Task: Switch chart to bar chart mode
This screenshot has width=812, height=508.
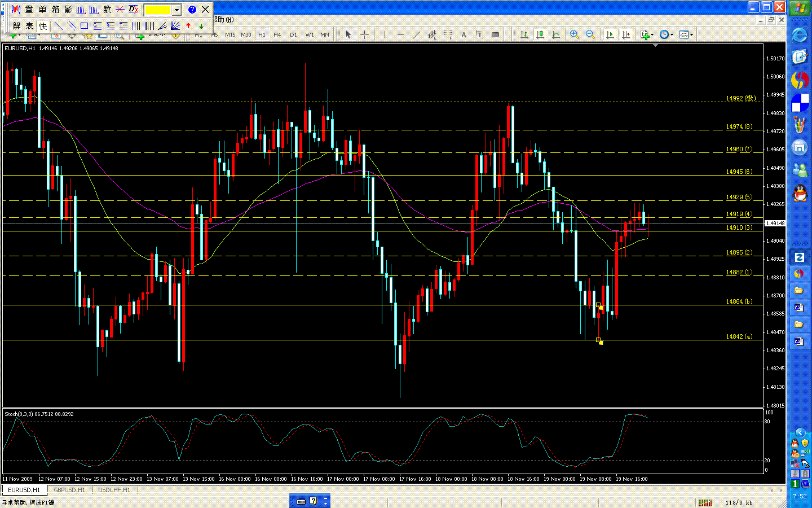Action: pyautogui.click(x=524, y=35)
